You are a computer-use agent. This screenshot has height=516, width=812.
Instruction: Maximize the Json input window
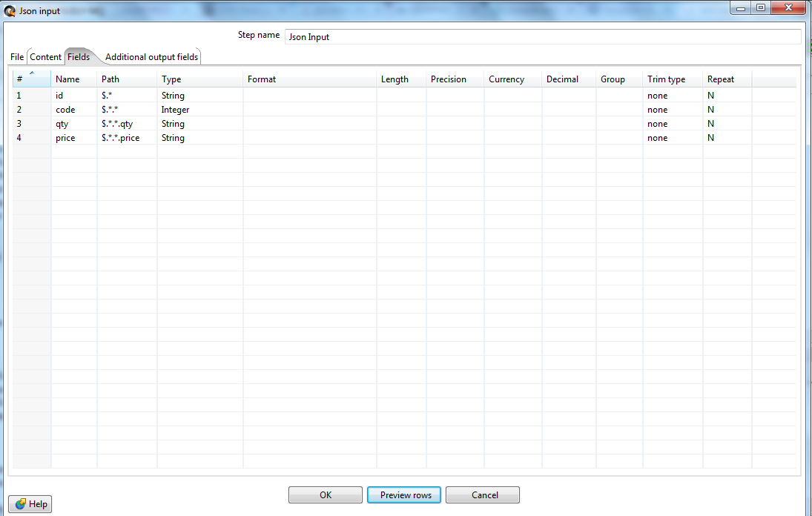click(x=761, y=8)
